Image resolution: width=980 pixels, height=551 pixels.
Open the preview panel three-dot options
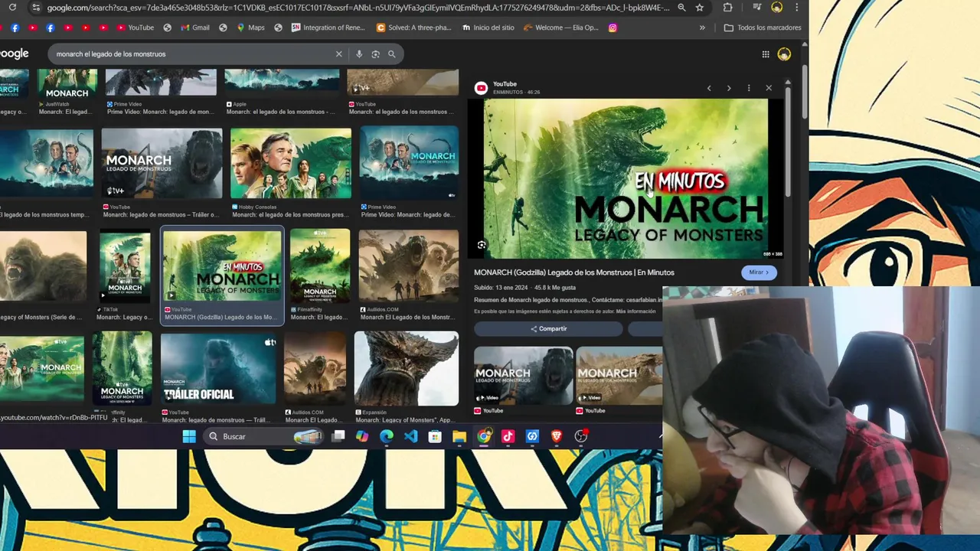point(749,88)
